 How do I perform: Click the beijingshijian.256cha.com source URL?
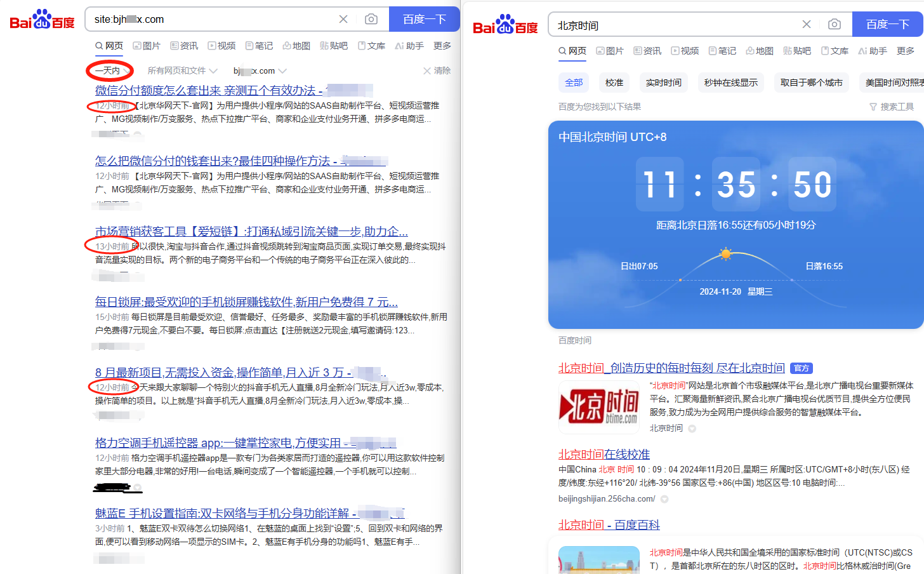coord(607,499)
